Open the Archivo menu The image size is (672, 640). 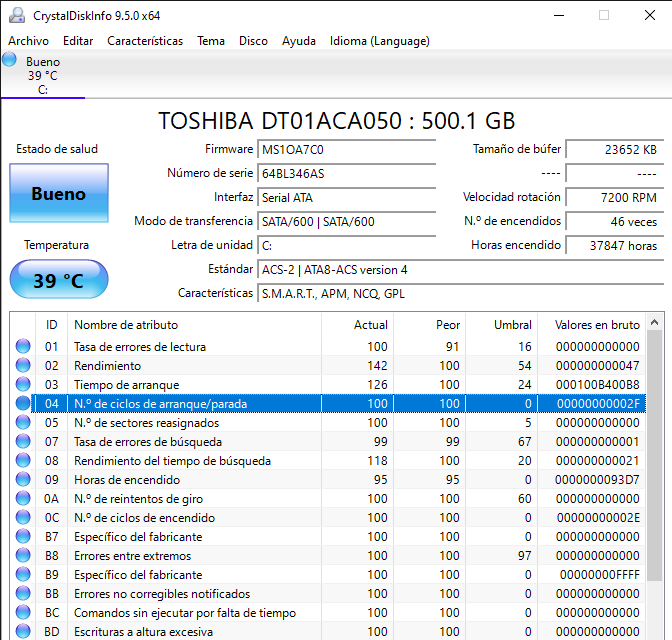28,41
